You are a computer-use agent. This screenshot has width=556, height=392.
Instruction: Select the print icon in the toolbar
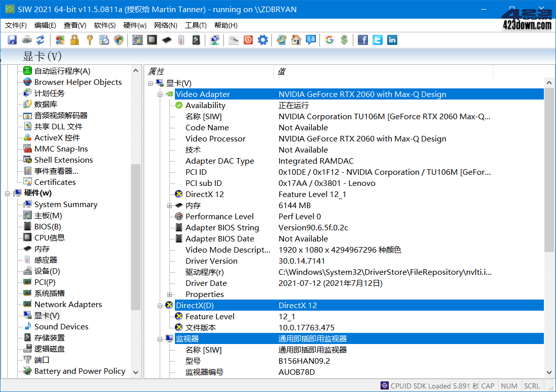click(26, 40)
